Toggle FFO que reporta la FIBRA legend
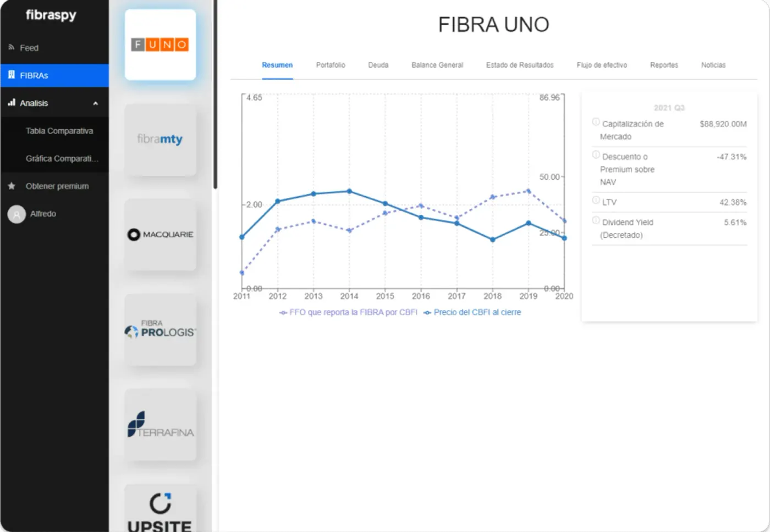This screenshot has width=770, height=532. 349,312
